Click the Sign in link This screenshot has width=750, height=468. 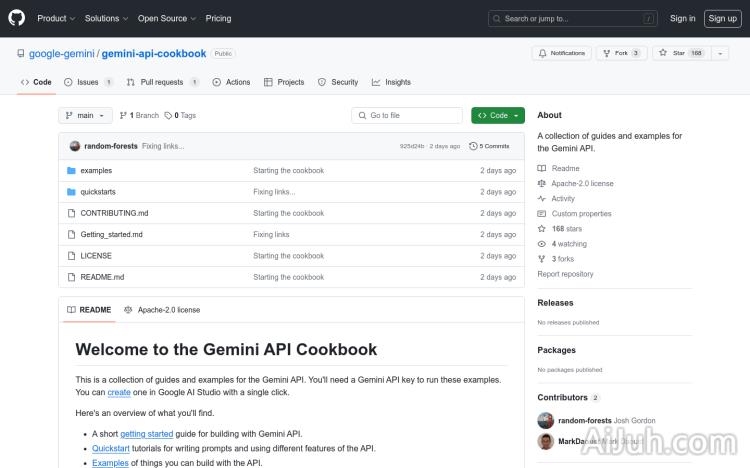click(683, 18)
